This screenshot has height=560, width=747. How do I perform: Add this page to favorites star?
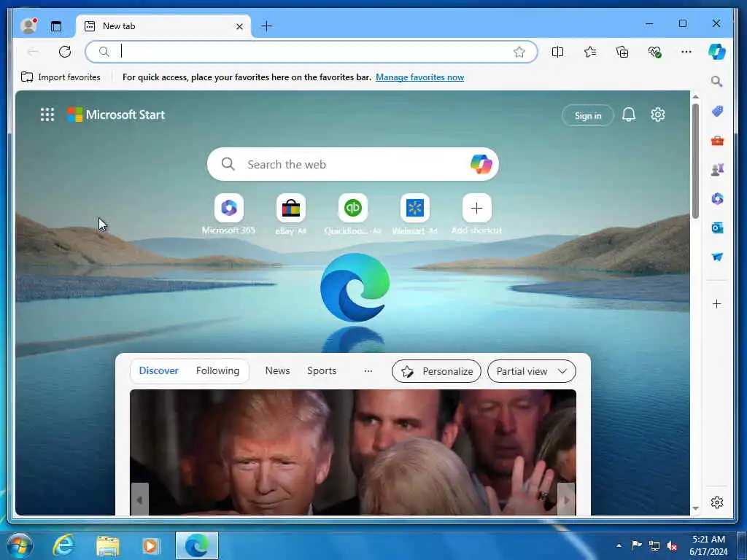pos(519,52)
